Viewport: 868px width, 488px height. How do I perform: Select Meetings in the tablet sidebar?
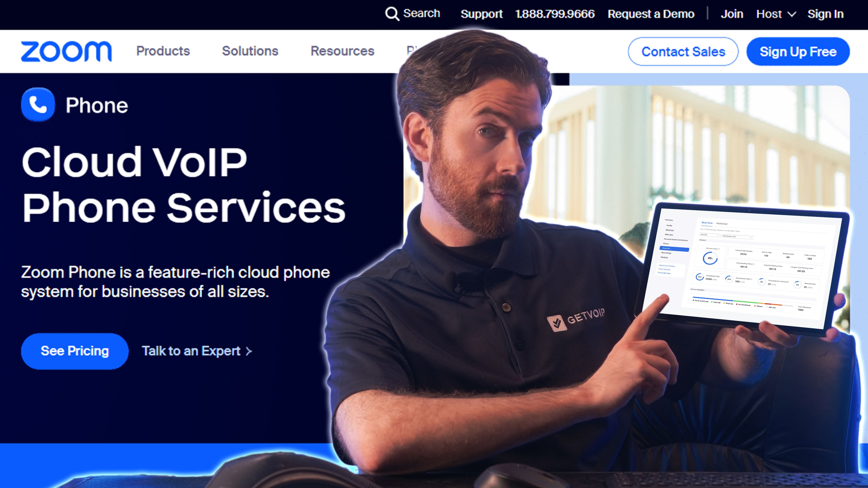pyautogui.click(x=670, y=230)
